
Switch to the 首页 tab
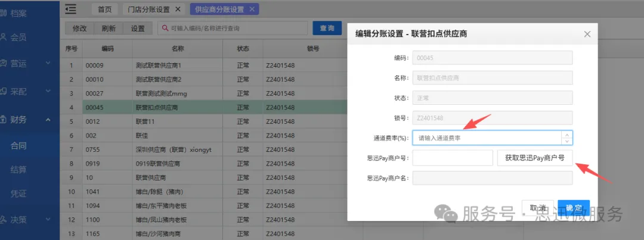[x=105, y=9]
